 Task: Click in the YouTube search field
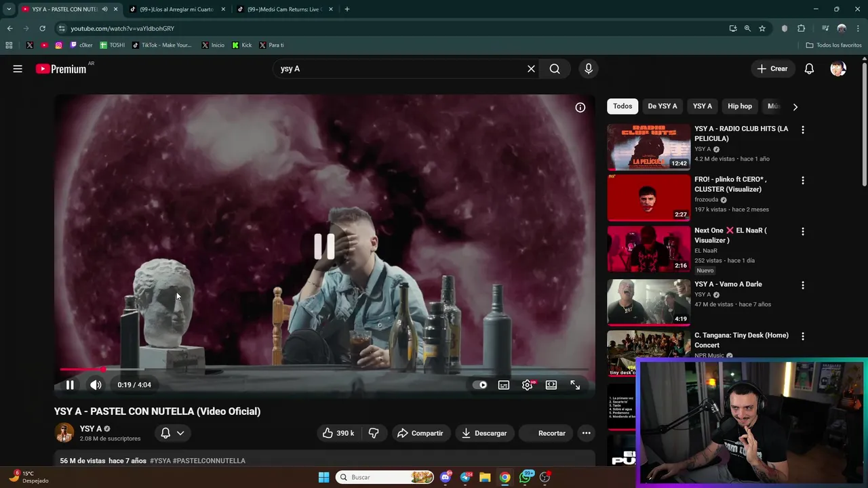click(x=400, y=68)
